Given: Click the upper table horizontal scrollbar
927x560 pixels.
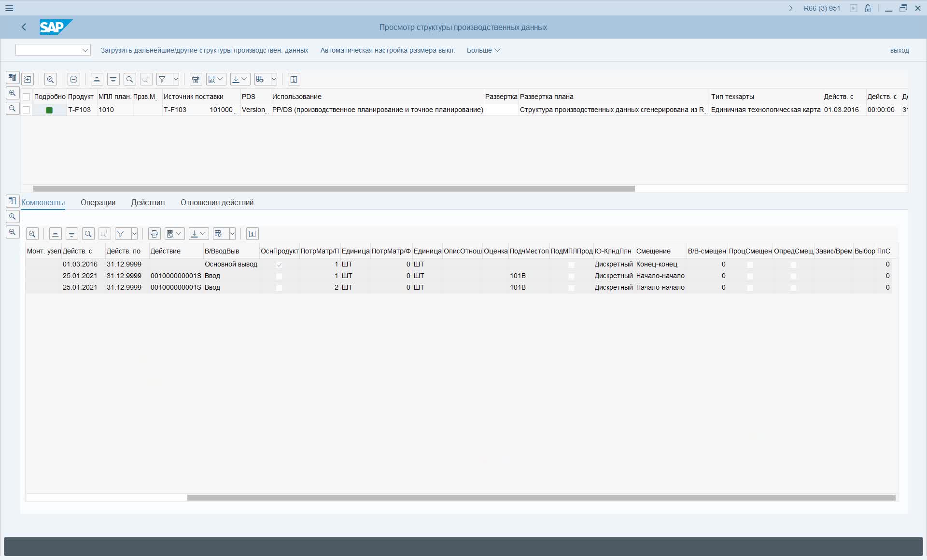Looking at the screenshot, I should point(334,189).
